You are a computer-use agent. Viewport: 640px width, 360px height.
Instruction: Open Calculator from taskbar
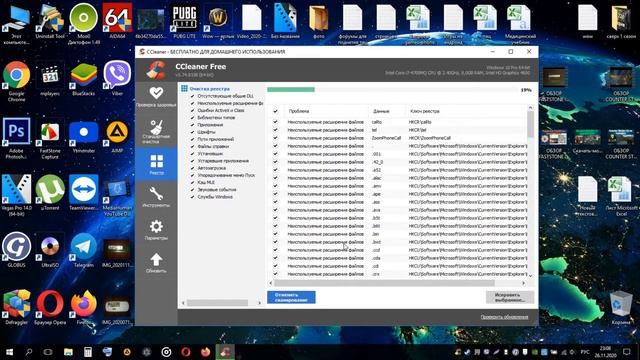[x=87, y=352]
